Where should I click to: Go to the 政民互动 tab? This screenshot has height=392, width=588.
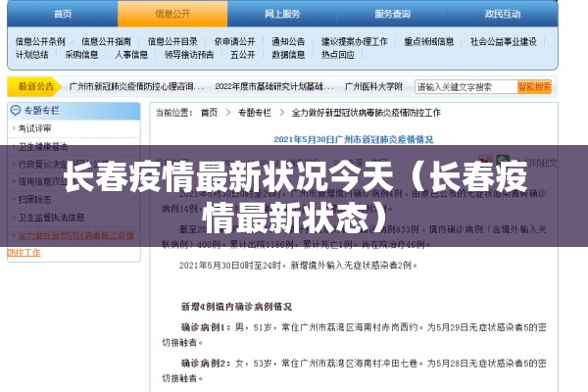[x=503, y=14]
